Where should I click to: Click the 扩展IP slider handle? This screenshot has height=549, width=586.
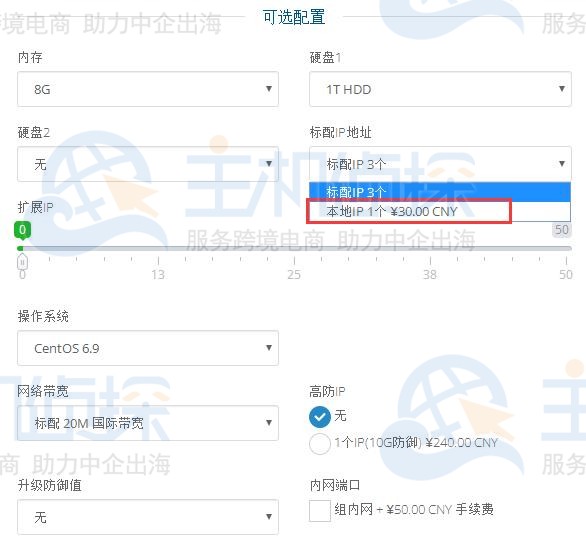click(22, 262)
